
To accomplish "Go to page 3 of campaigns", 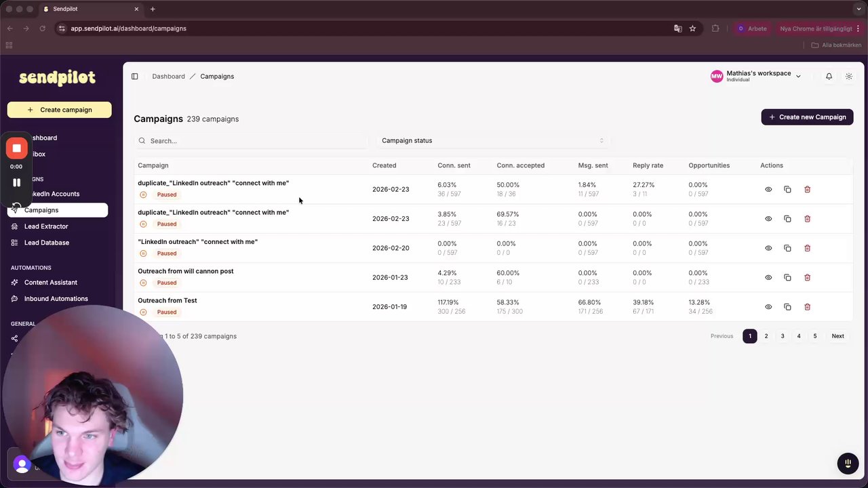I will pyautogui.click(x=783, y=336).
